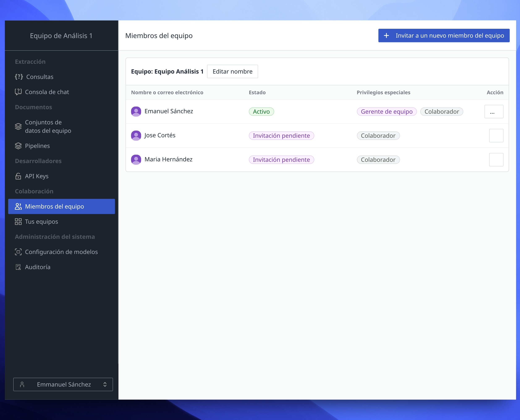Click Jose Cortés's avatar icon
The height and width of the screenshot is (420, 520).
136,135
